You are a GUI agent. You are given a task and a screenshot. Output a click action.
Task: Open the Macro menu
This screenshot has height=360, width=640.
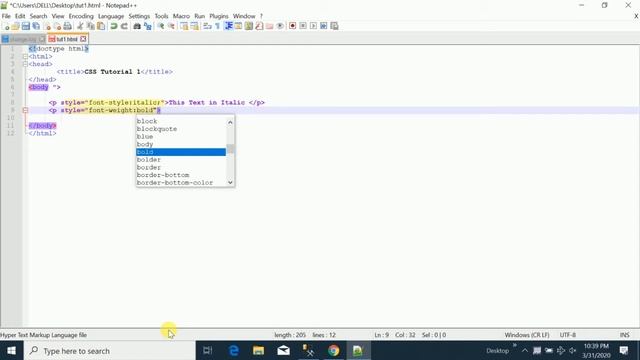(x=181, y=16)
